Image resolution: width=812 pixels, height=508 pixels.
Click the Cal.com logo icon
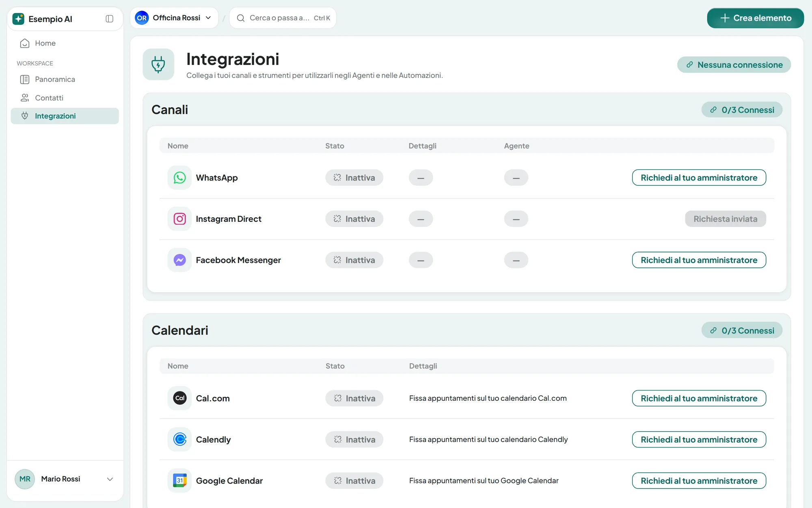[x=179, y=398]
